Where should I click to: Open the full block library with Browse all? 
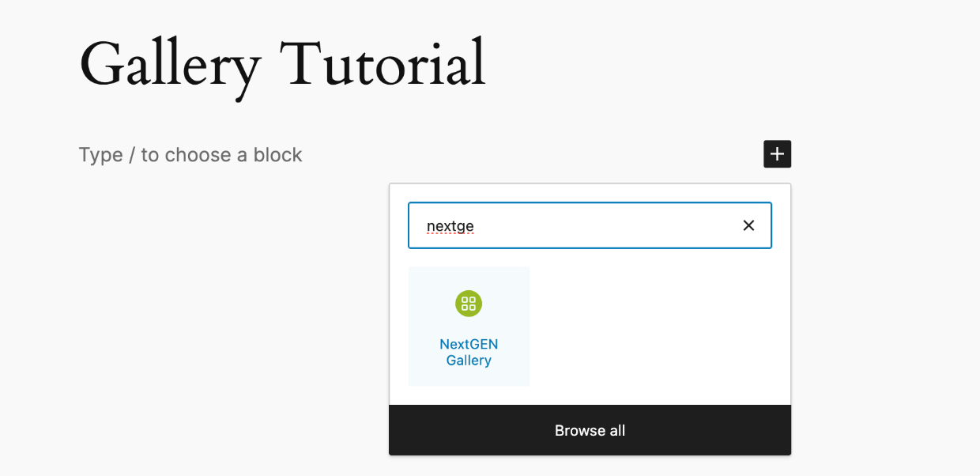[590, 430]
